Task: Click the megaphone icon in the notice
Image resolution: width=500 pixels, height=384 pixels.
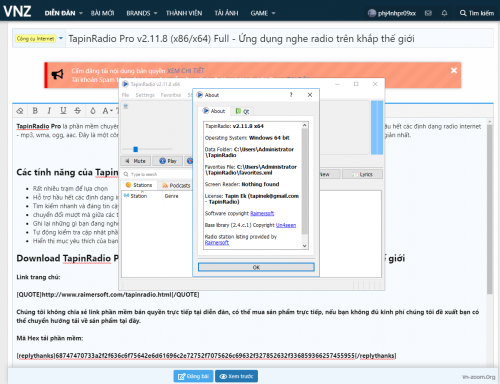Action: tap(57, 74)
